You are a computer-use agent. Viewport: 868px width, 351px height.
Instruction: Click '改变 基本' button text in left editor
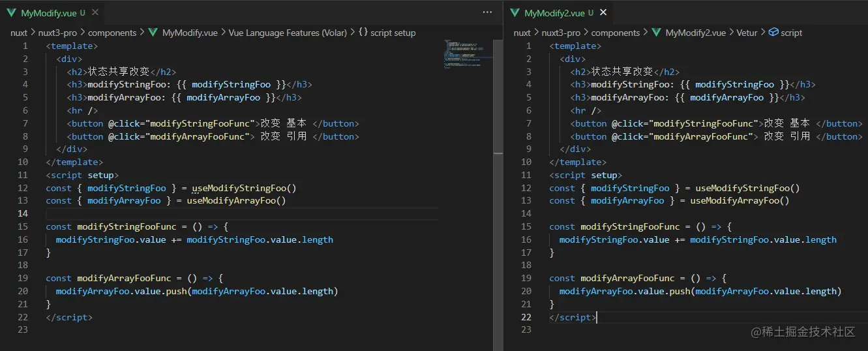(283, 123)
